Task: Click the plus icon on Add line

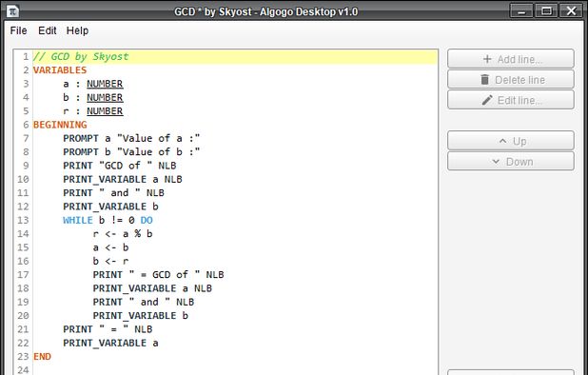Action: [487, 59]
